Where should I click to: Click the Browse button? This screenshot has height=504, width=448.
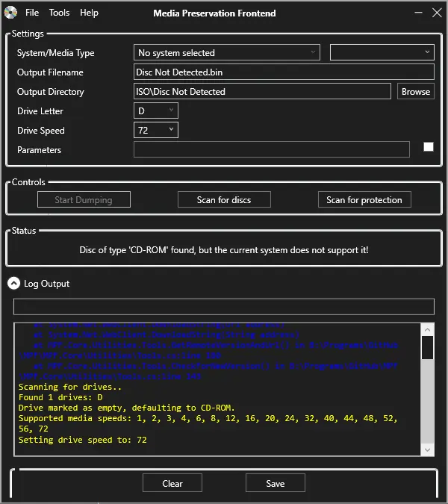tap(416, 91)
